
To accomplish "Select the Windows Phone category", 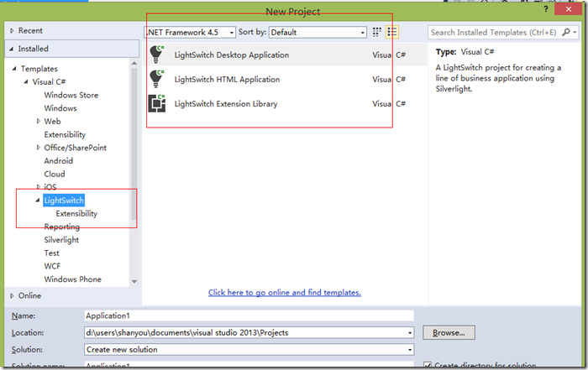I will [73, 279].
